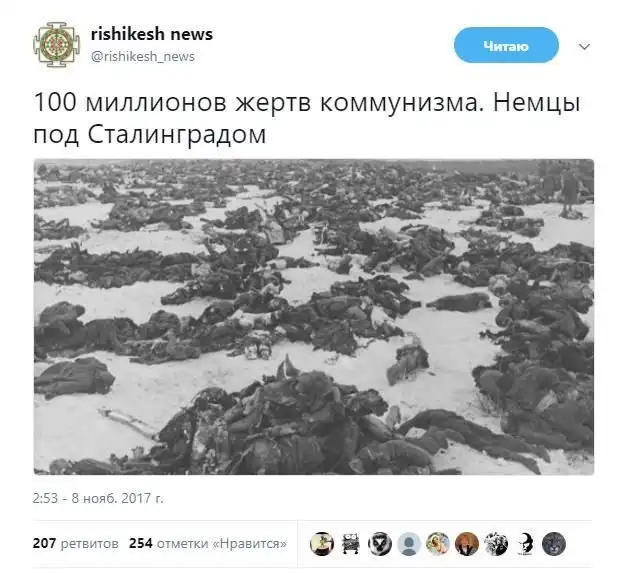
Task: Open first liker avatar with green figure
Action: (x=322, y=544)
